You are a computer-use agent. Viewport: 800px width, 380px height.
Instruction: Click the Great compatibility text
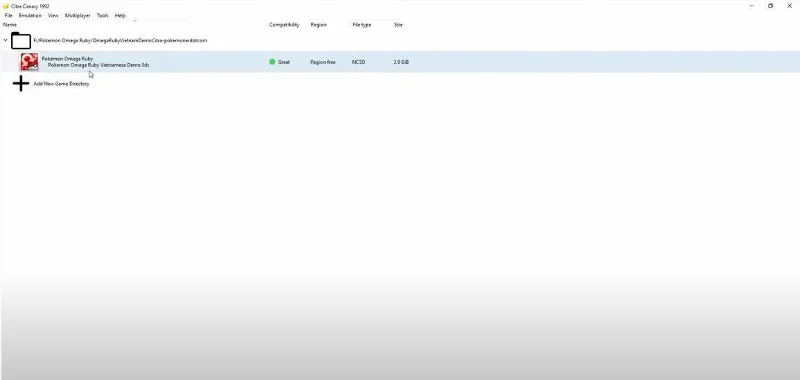(x=284, y=62)
